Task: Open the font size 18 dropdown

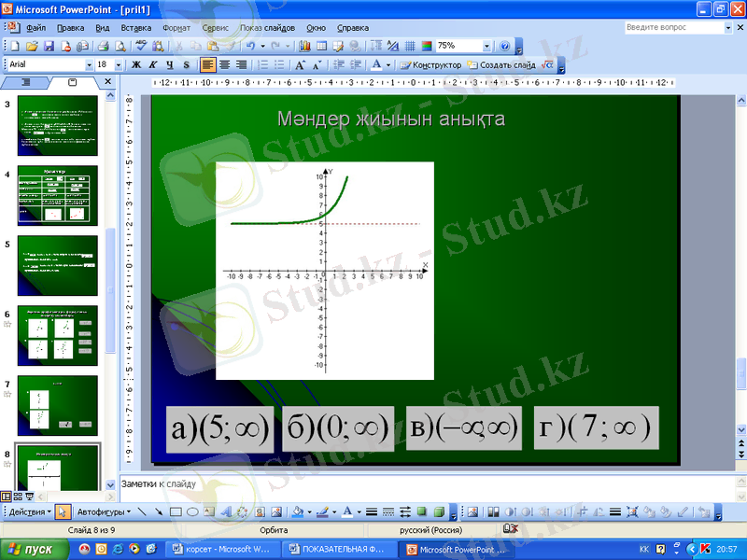Action: [x=118, y=65]
